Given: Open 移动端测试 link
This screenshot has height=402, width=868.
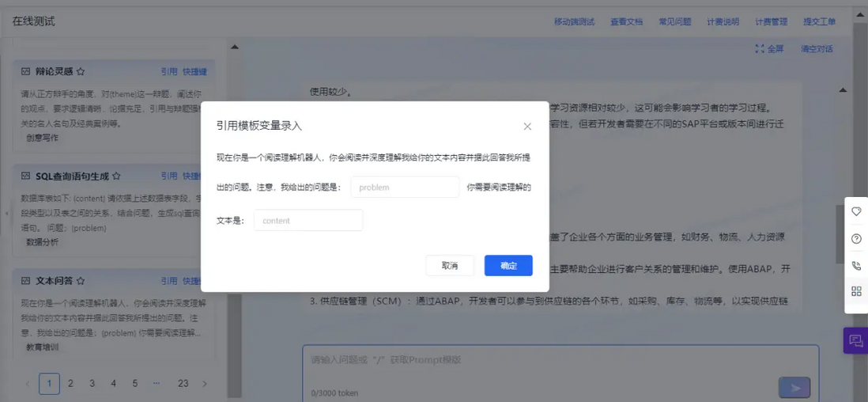Looking at the screenshot, I should (x=574, y=22).
